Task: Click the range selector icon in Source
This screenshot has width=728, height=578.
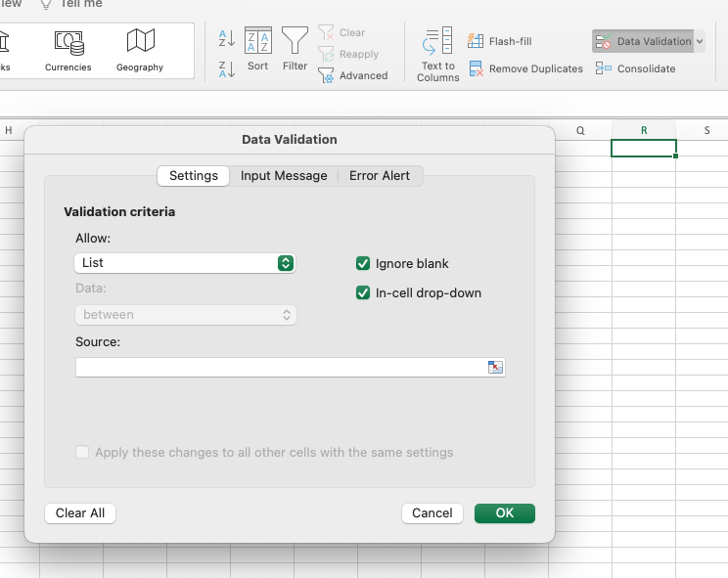Action: (x=495, y=367)
